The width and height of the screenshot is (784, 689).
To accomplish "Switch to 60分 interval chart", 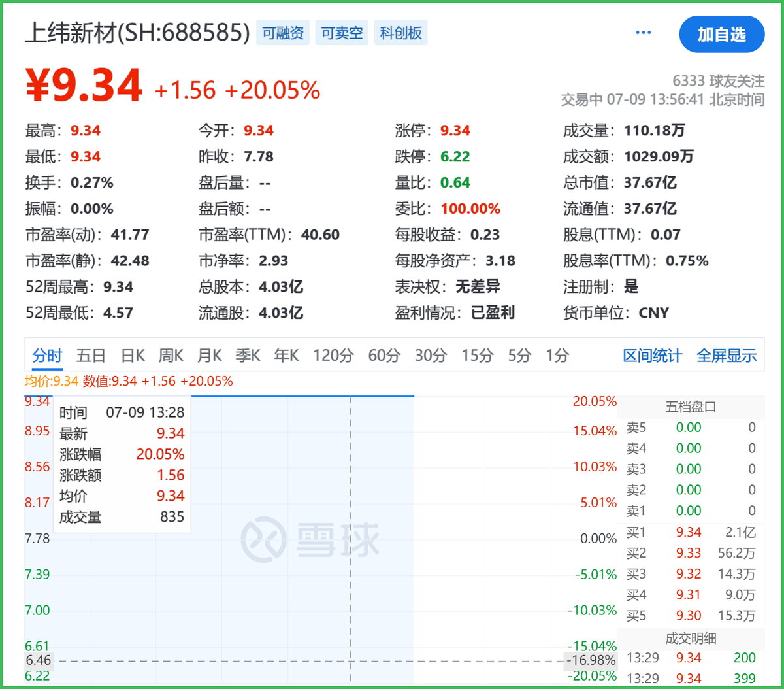I will point(384,356).
